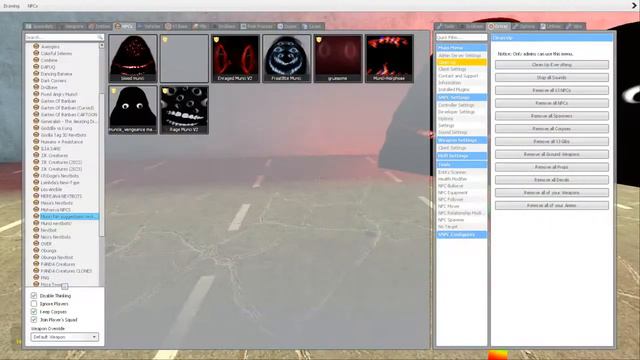Click the Remove all Props button

[x=552, y=167]
